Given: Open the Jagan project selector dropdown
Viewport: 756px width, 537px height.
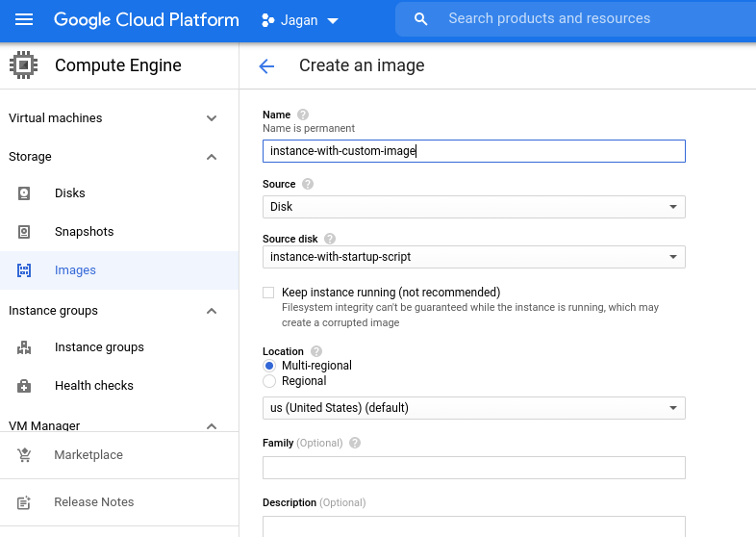Looking at the screenshot, I should click(300, 20).
